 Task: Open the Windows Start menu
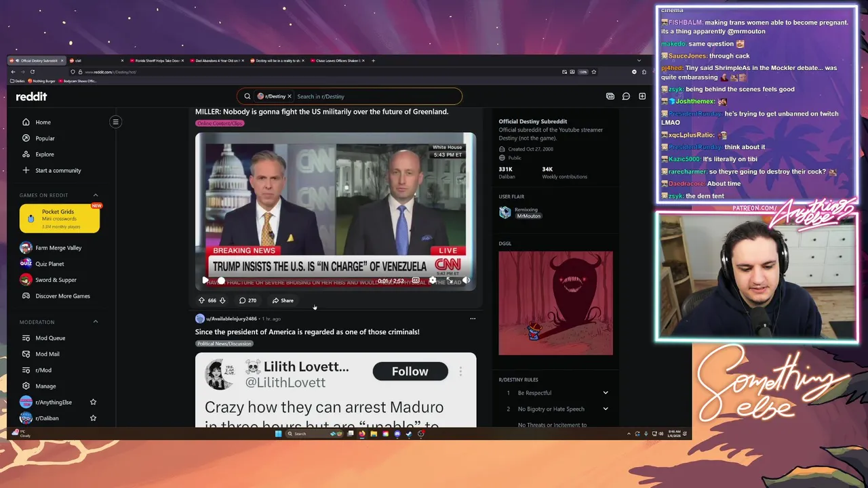(x=278, y=434)
